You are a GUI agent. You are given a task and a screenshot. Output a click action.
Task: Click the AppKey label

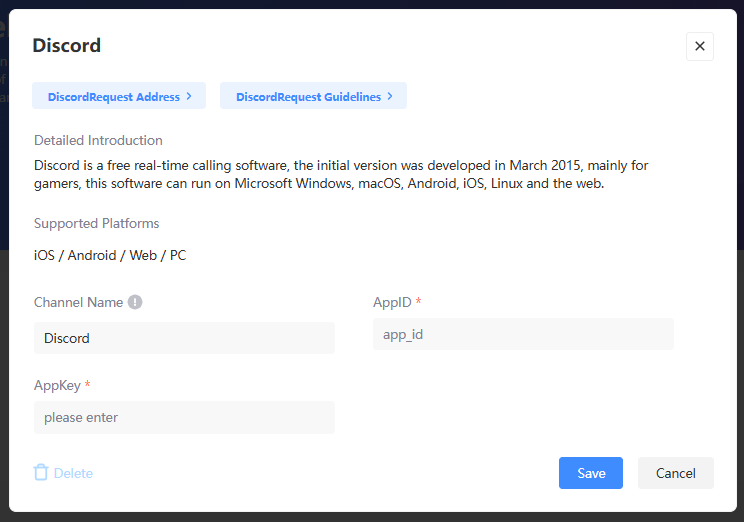pos(57,385)
